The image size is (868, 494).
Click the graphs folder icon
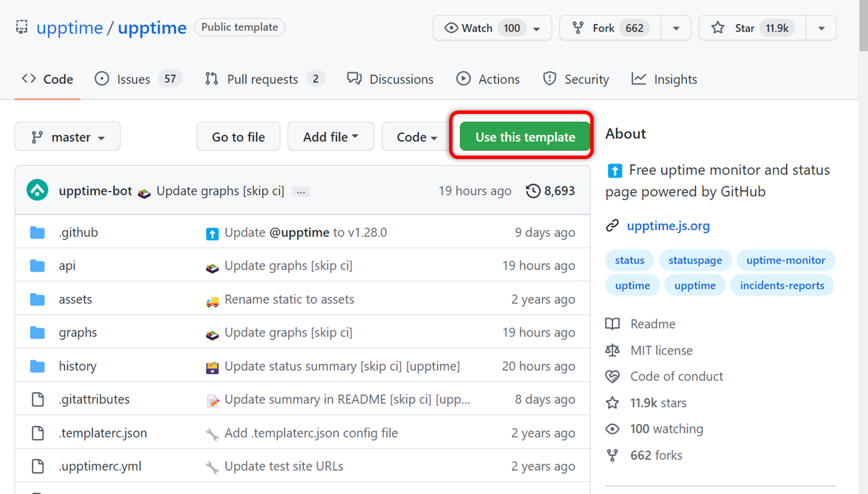(x=38, y=333)
